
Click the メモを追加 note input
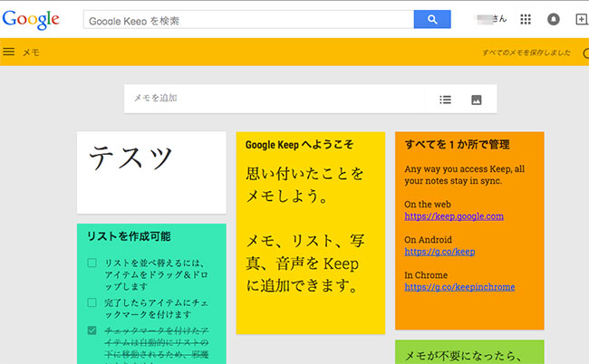point(278,99)
